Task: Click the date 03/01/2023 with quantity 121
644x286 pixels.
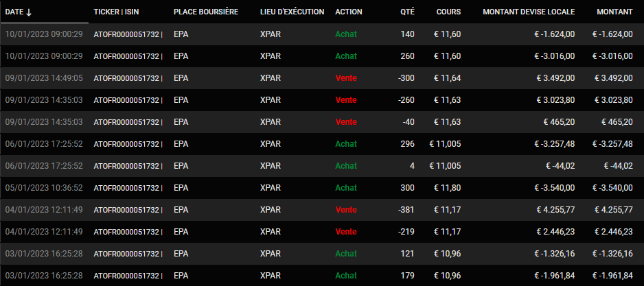Action: coord(44,254)
